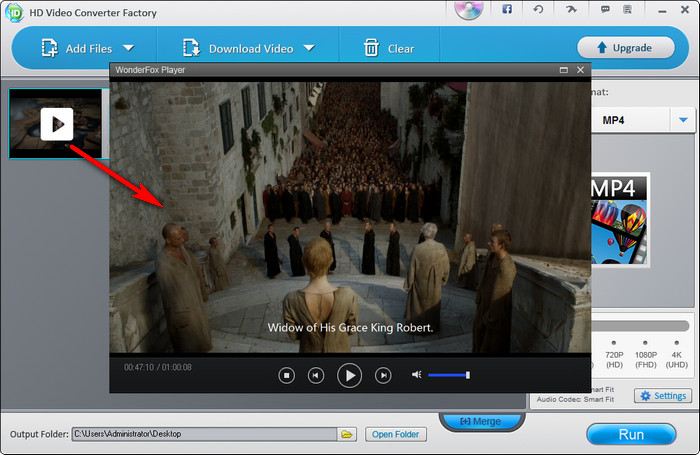Image resolution: width=700 pixels, height=455 pixels.
Task: Minimize the HD Video Converter Factory window
Action: 662,10
